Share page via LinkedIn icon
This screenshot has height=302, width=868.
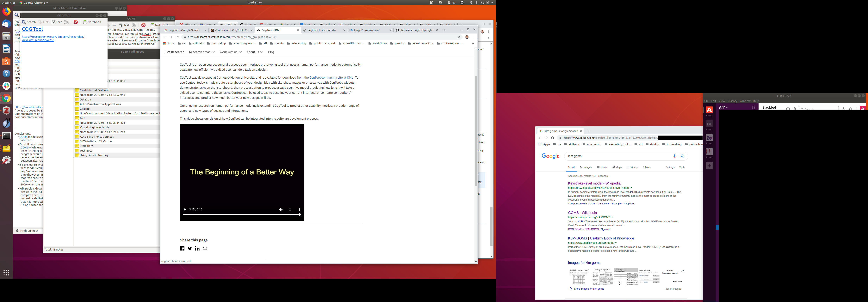tap(197, 248)
